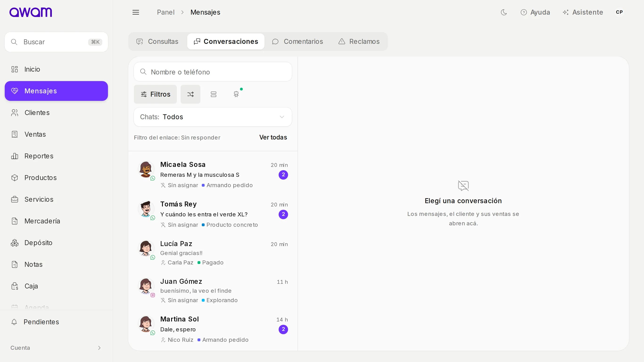This screenshot has height=362, width=644.
Task: Click the Mensajes sidebar item
Action: point(56,91)
